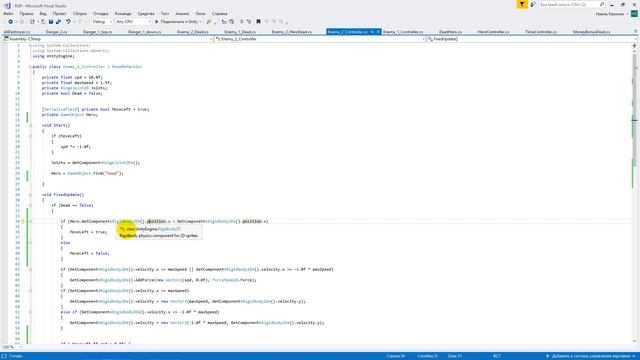Open the Сборка menu
Viewport: 640px width, 360px height.
click(x=80, y=13)
